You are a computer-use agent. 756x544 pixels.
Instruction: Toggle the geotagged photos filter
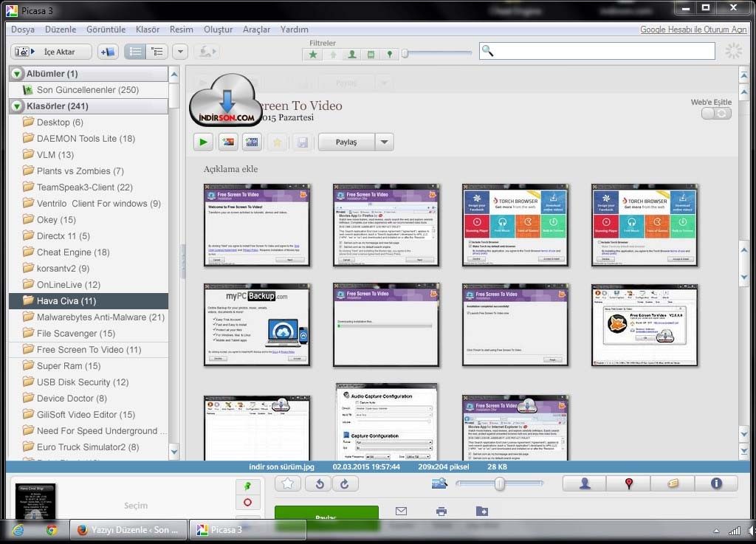click(390, 55)
